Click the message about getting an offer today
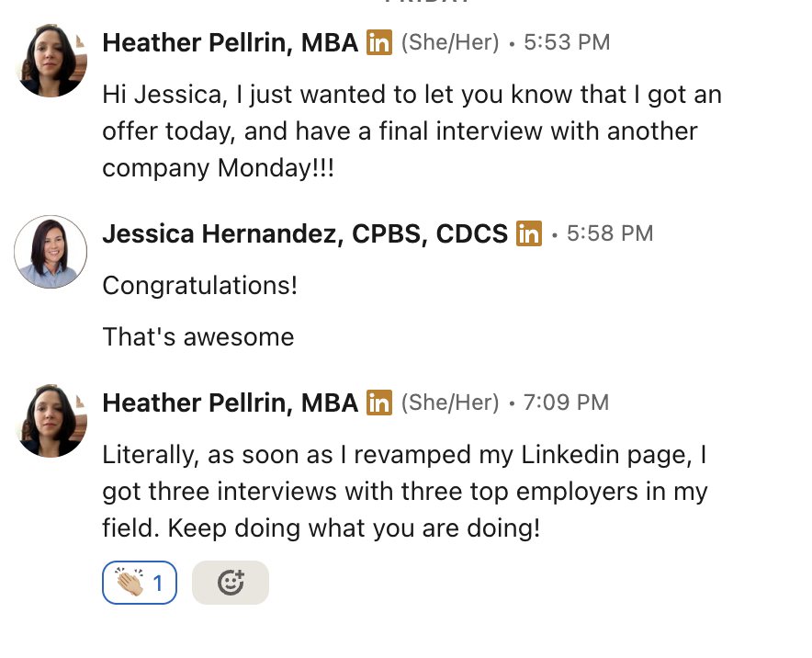The image size is (812, 658). point(411,131)
